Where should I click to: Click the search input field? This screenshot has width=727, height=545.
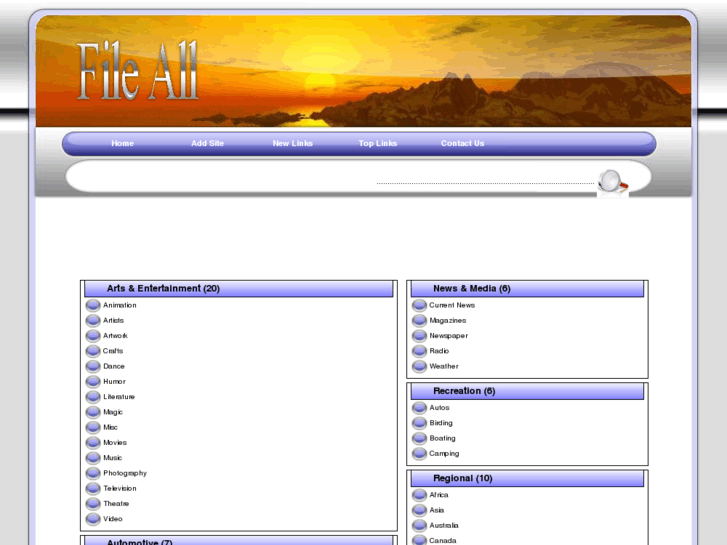click(x=485, y=178)
